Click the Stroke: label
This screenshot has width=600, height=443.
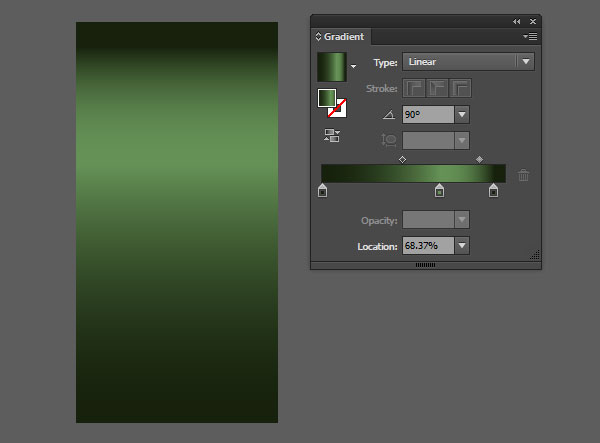382,89
